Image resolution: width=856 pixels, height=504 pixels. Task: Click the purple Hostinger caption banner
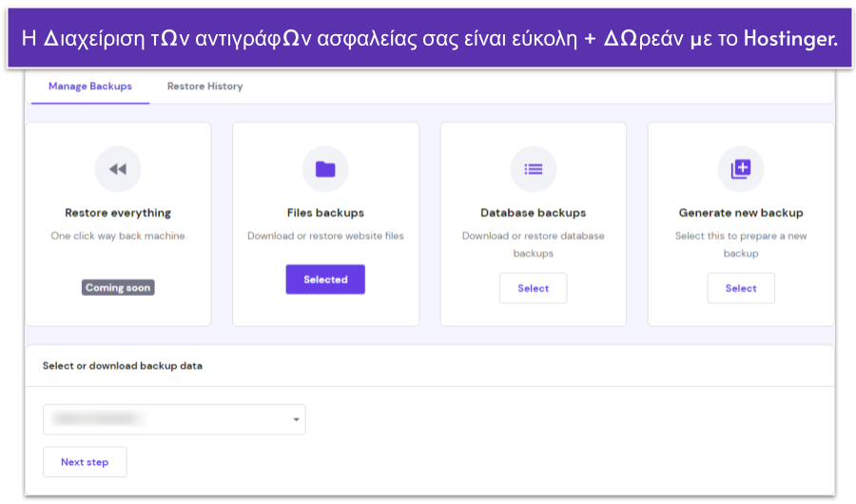tap(428, 39)
